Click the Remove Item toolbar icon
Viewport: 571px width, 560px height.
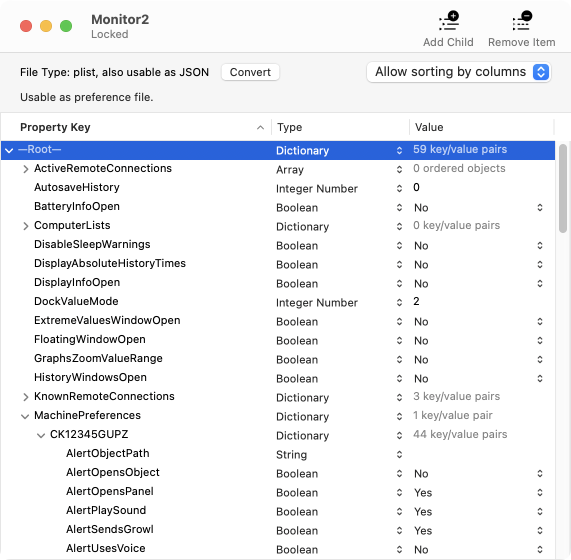coord(522,21)
